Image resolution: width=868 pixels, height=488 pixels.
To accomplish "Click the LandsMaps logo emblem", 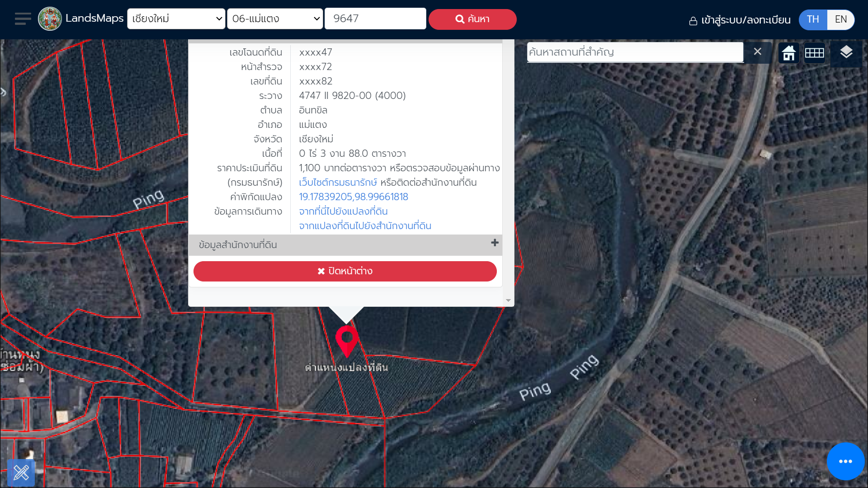I will click(x=50, y=19).
